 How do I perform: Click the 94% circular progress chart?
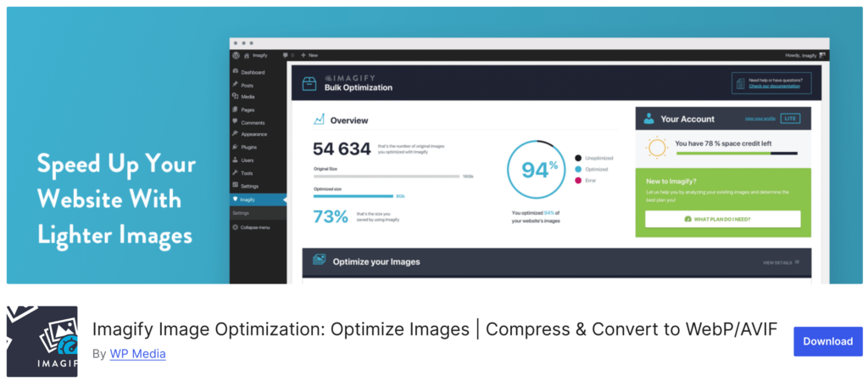(x=536, y=170)
